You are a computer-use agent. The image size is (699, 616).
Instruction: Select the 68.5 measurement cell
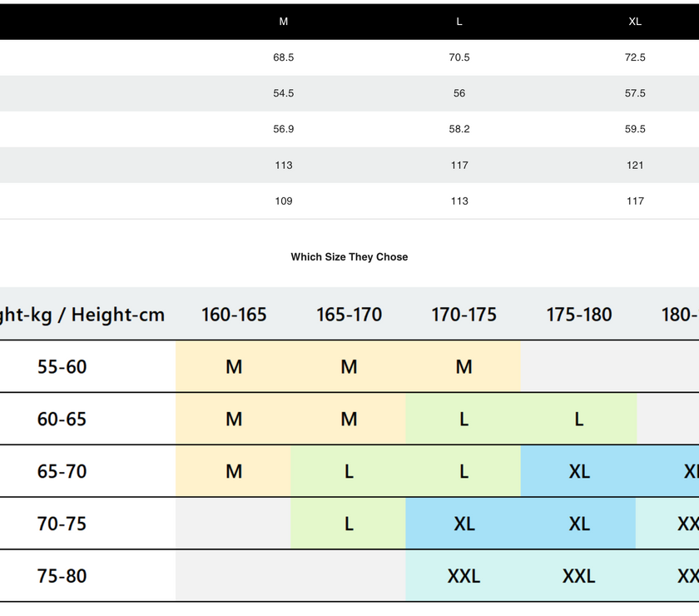(284, 57)
